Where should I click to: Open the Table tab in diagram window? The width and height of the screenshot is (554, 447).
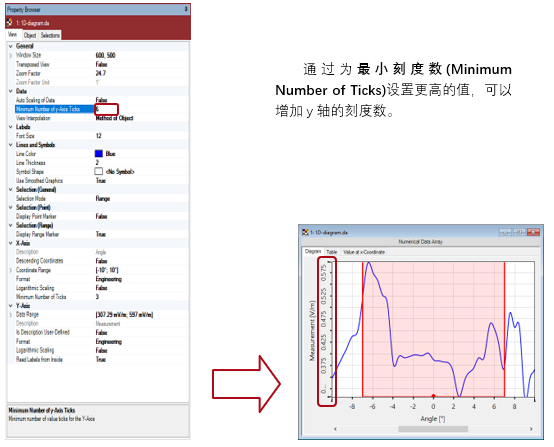pos(331,252)
